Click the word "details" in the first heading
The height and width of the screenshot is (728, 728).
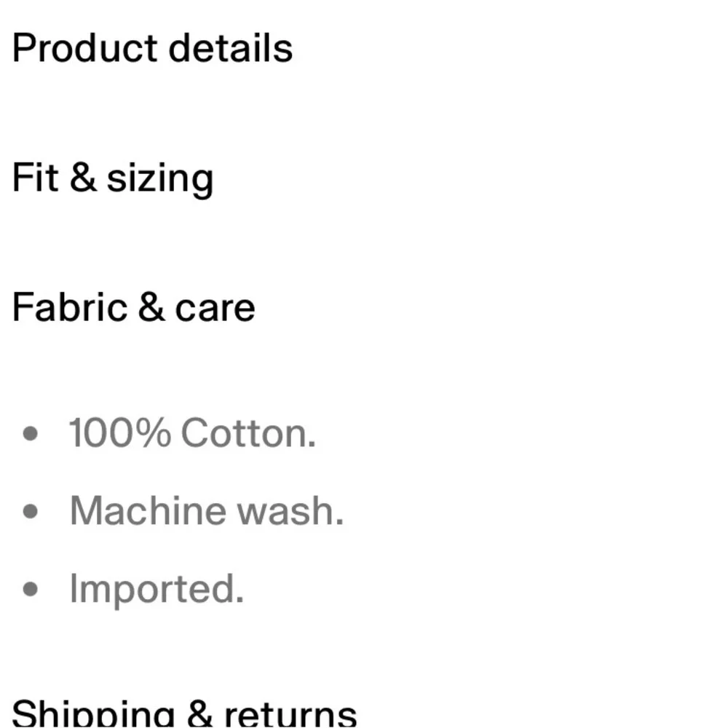tap(231, 48)
